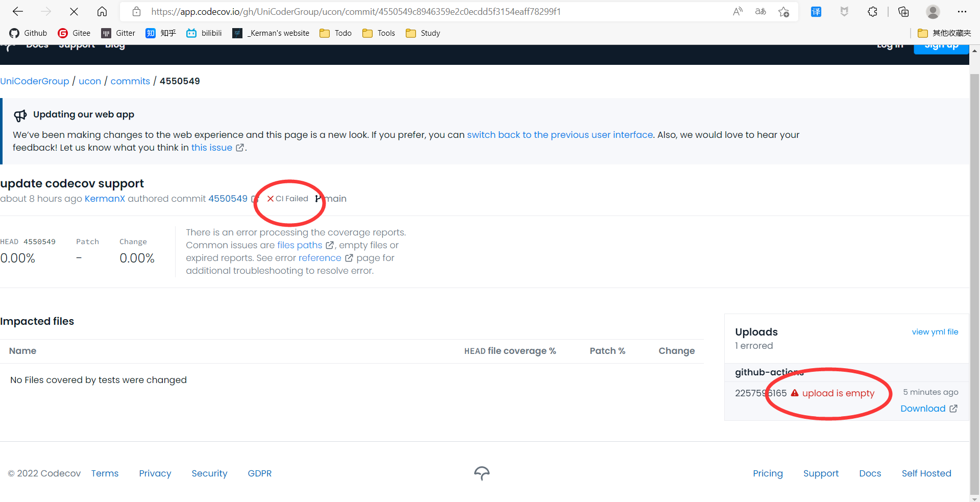Open Pricing link in footer
This screenshot has width=980, height=502.
click(768, 473)
